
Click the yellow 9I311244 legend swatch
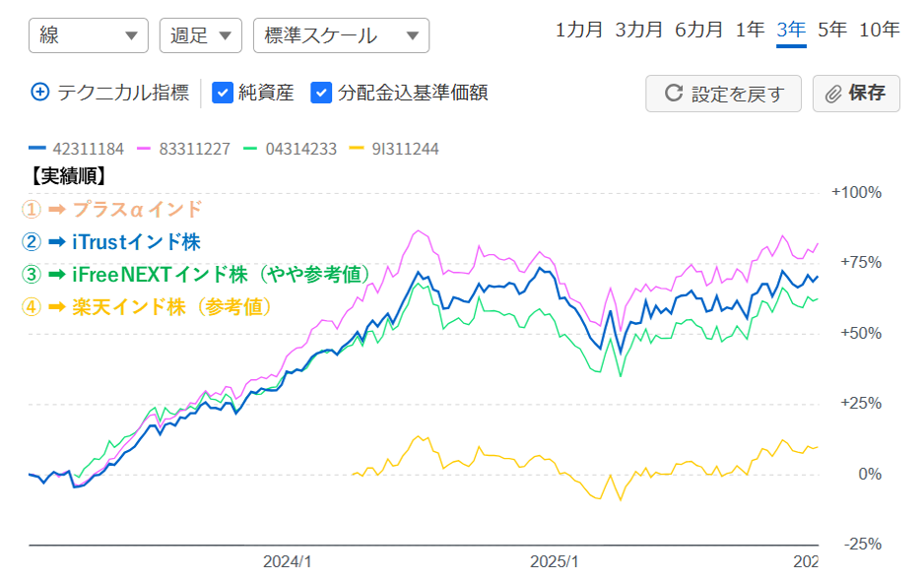point(357,149)
